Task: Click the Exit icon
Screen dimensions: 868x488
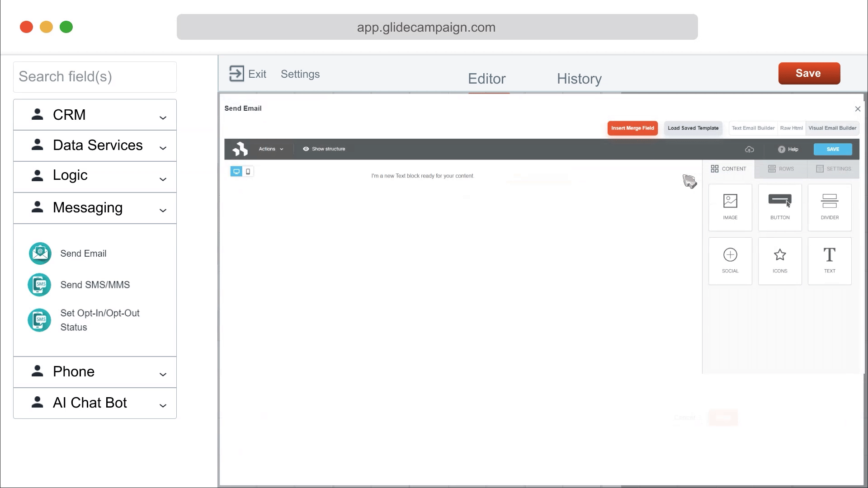Action: (236, 74)
